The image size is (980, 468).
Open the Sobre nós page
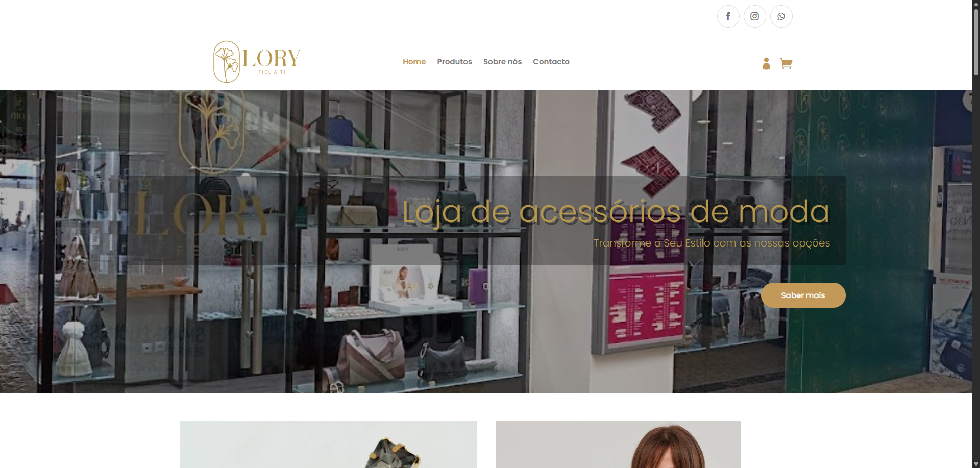click(x=502, y=62)
